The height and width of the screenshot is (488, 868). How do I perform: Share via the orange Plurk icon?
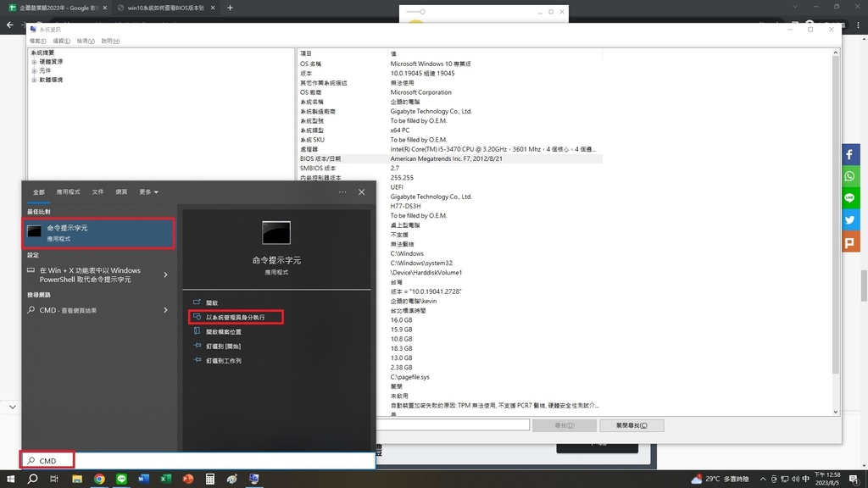(x=849, y=242)
